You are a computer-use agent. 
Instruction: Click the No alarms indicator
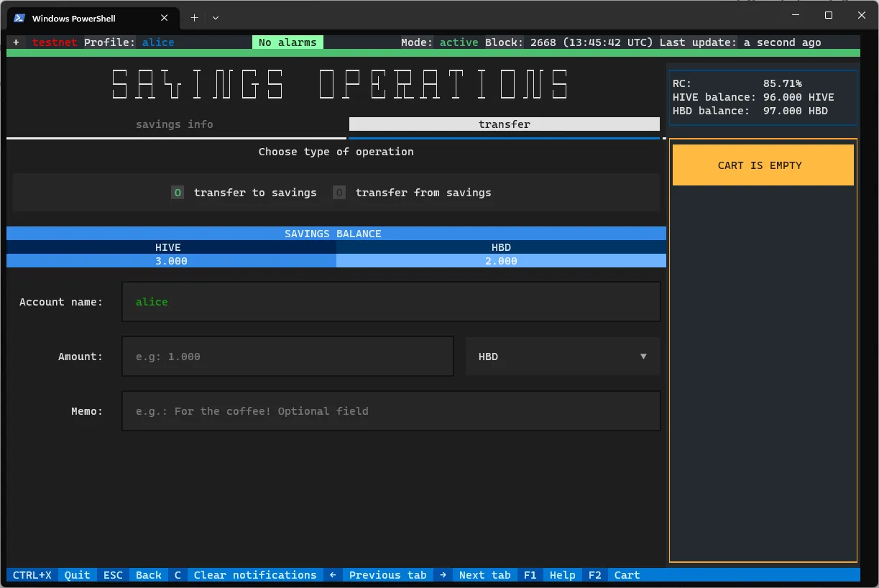pos(287,42)
